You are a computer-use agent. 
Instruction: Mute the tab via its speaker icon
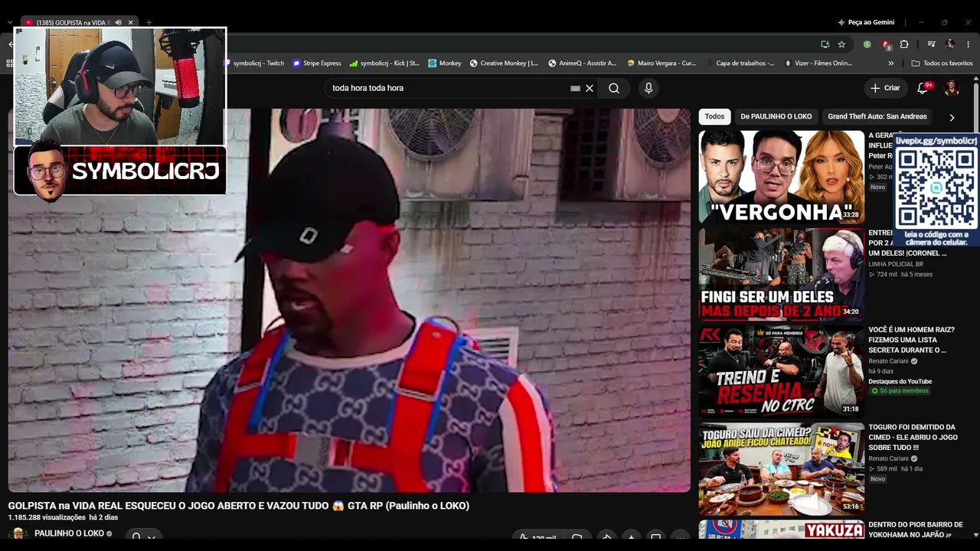[x=118, y=23]
